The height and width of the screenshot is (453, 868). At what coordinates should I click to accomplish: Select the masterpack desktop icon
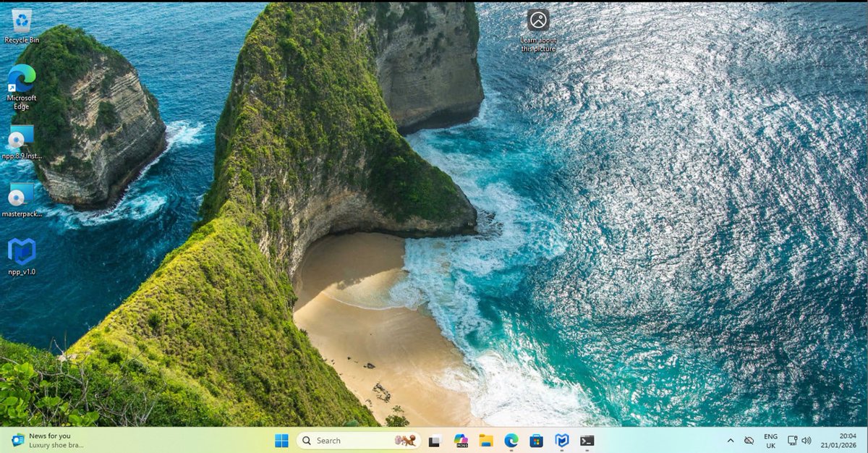point(22,200)
